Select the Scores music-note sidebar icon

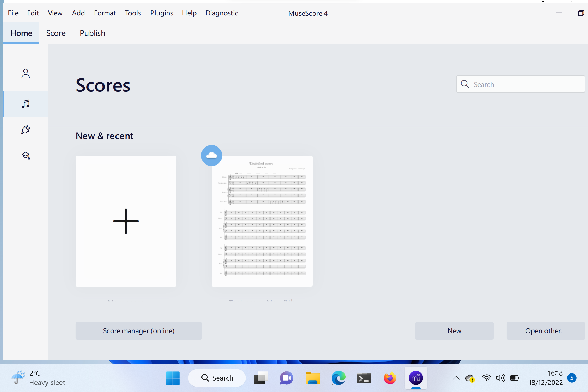pyautogui.click(x=25, y=104)
